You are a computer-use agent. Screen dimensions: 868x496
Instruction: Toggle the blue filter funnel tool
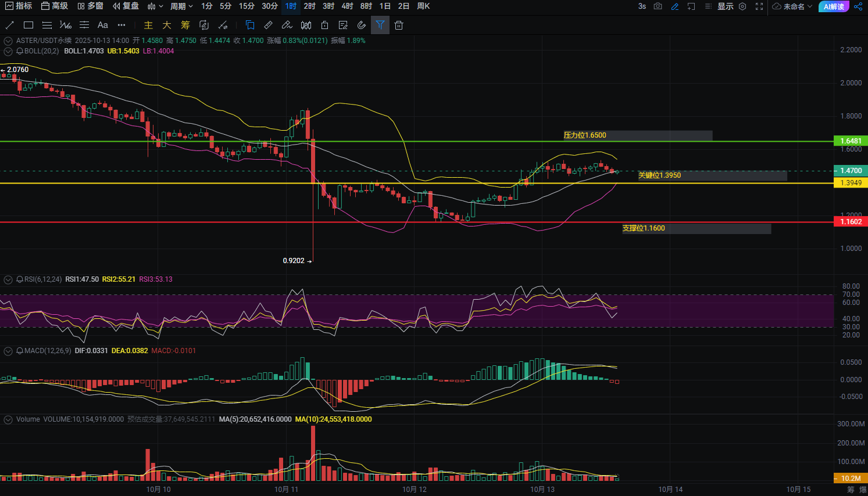point(380,25)
